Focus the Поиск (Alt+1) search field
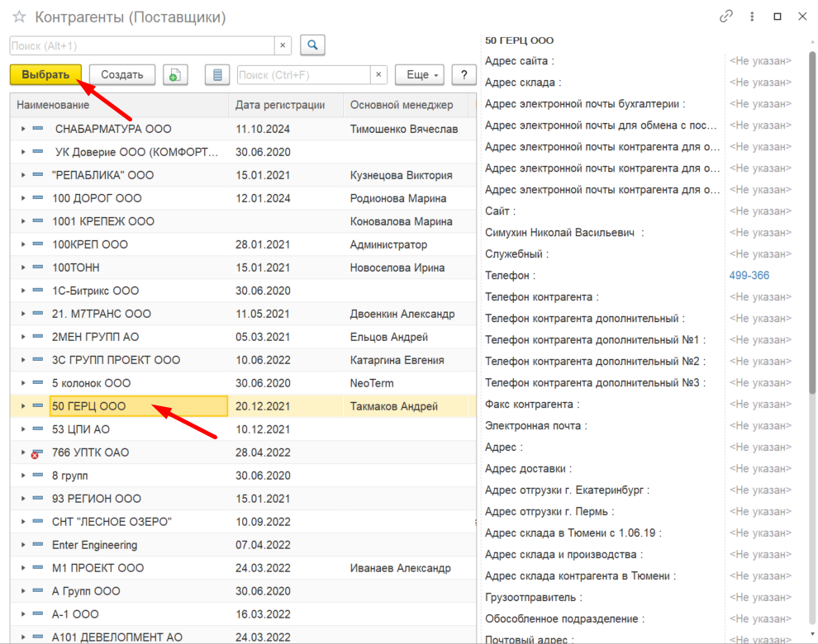 [142, 45]
